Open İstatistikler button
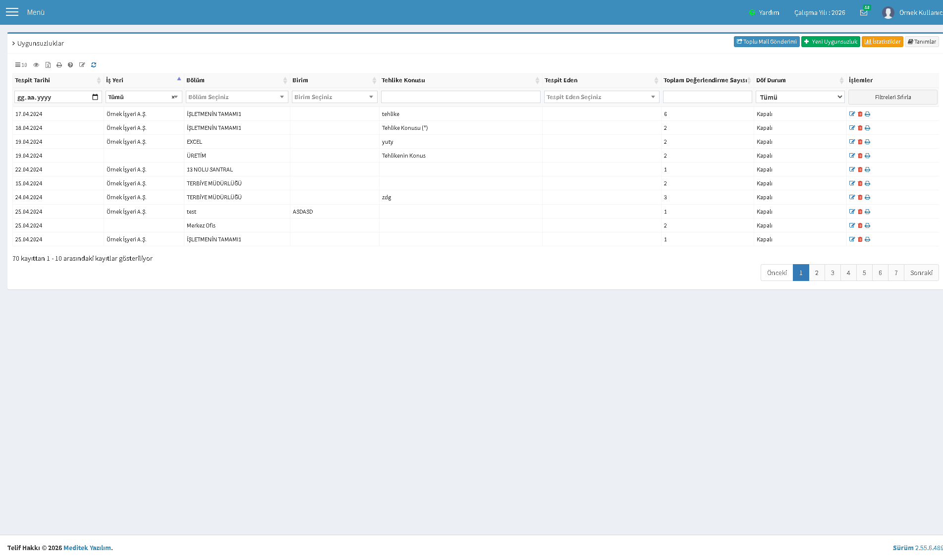This screenshot has width=943, height=560. pos(883,42)
